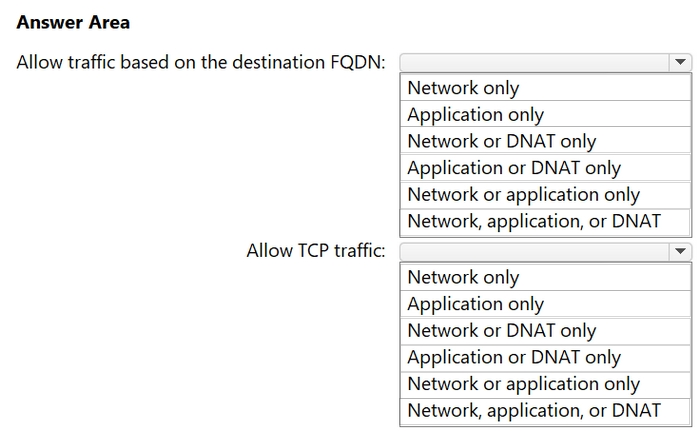Viewport: 700px width, 431px height.
Task: Click the 'Allow TCP traffic:' label
Action: [316, 251]
